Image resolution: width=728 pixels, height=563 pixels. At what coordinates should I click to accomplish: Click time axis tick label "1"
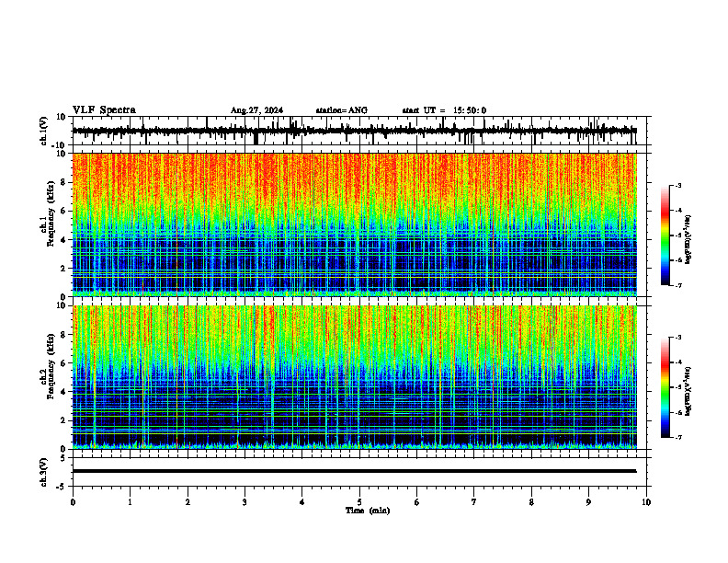(130, 502)
